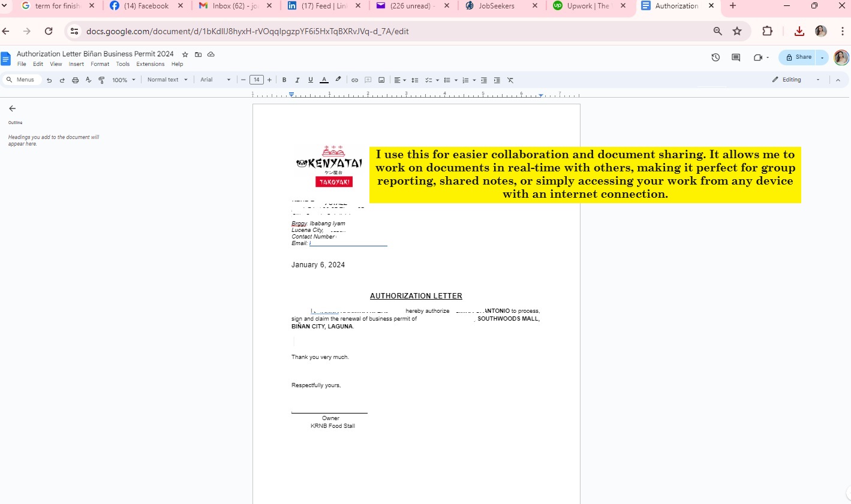
Task: Select the browser address bar URL
Action: tap(247, 31)
